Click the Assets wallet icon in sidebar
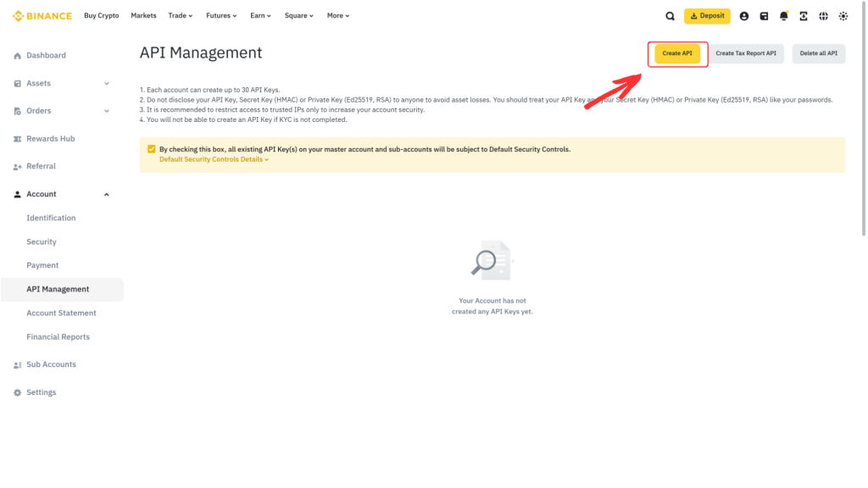The height and width of the screenshot is (488, 868). tap(17, 84)
